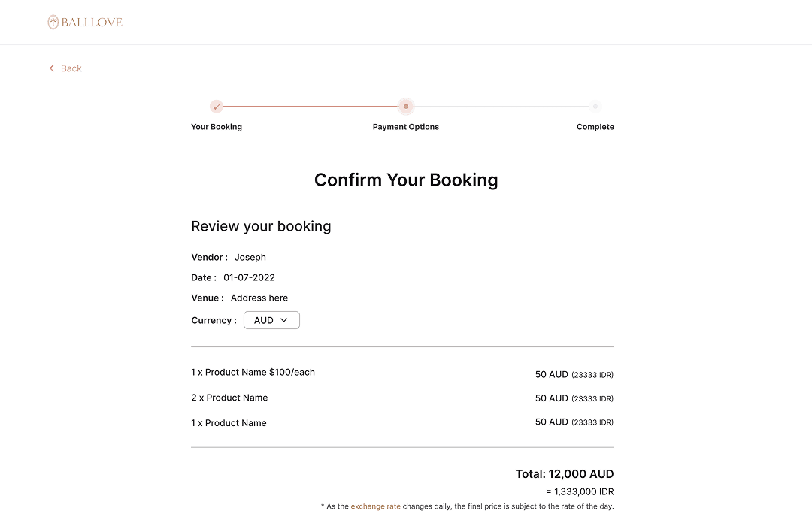Click the vendor name Joseph

coord(250,257)
